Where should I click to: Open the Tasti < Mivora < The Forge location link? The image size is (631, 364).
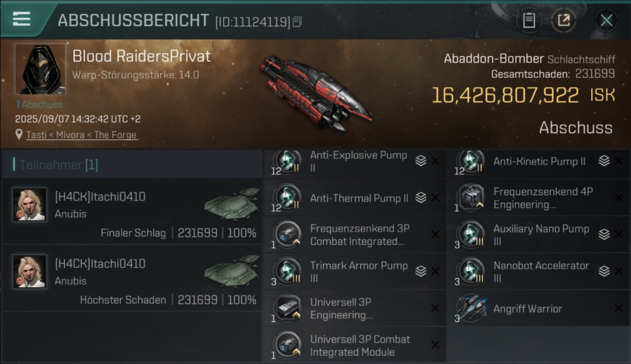[82, 135]
